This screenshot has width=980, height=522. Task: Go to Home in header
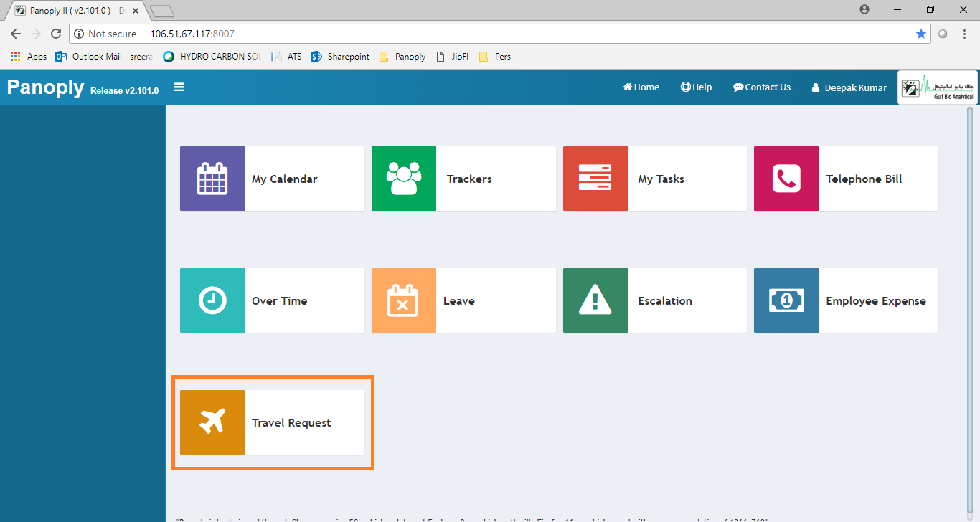[641, 87]
